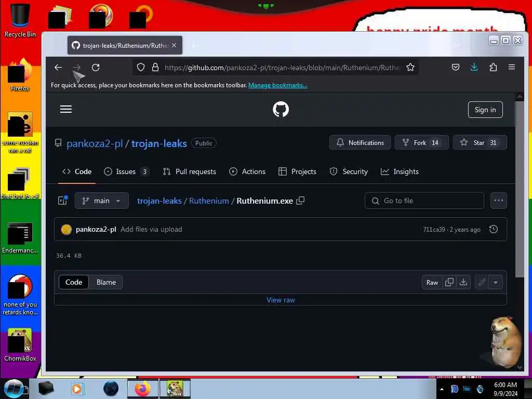Click the page vertical scrollbar
The height and width of the screenshot is (399, 532).
pos(520,190)
